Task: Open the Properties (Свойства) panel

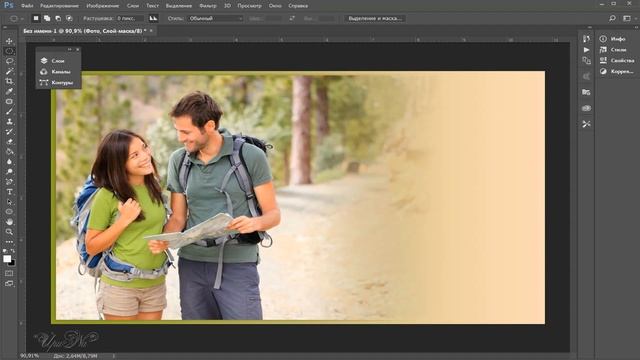Action: pos(617,60)
